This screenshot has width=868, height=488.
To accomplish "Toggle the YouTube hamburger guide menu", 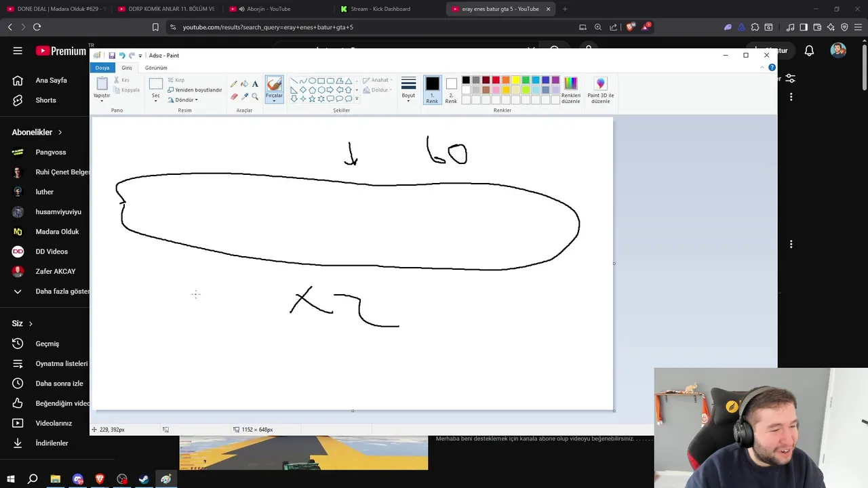I will [18, 51].
